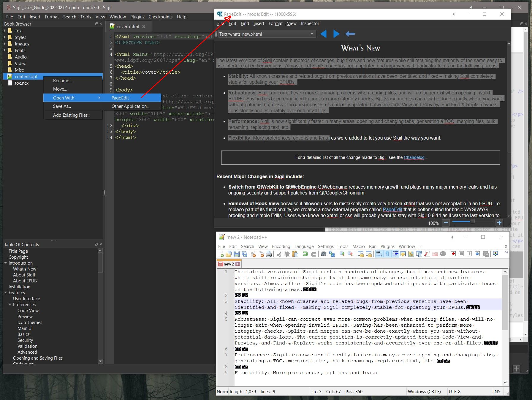This screenshot has height=400, width=532.
Task: Choose Other Application... in the submenu
Action: [x=132, y=106]
